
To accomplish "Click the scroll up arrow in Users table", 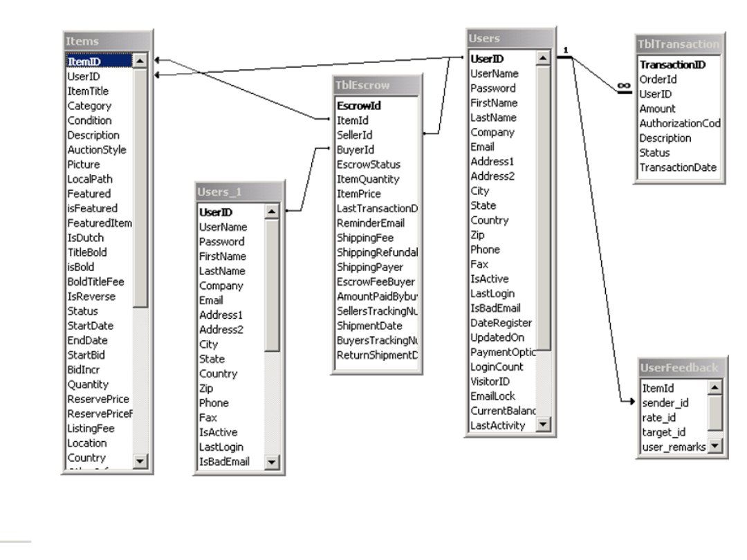I will [543, 58].
